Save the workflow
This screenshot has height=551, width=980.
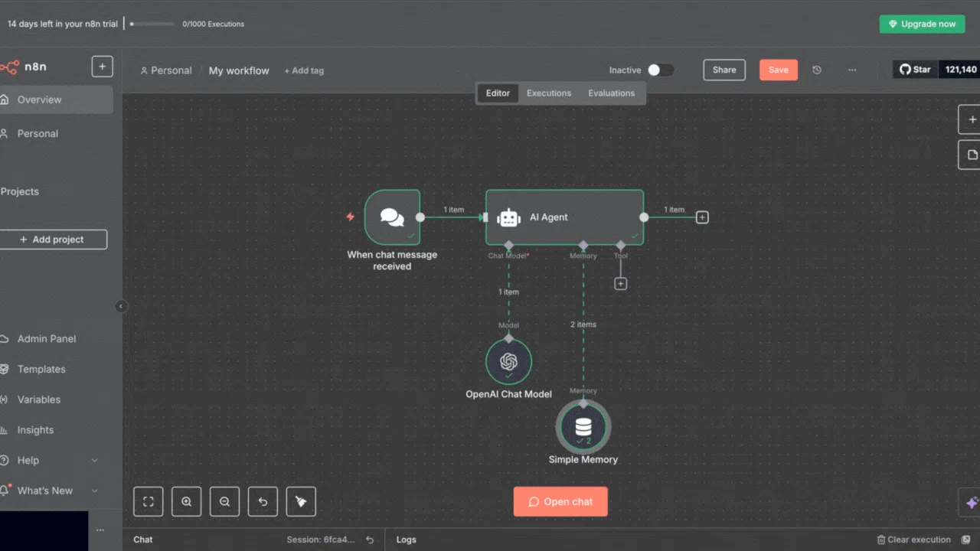[x=779, y=70]
